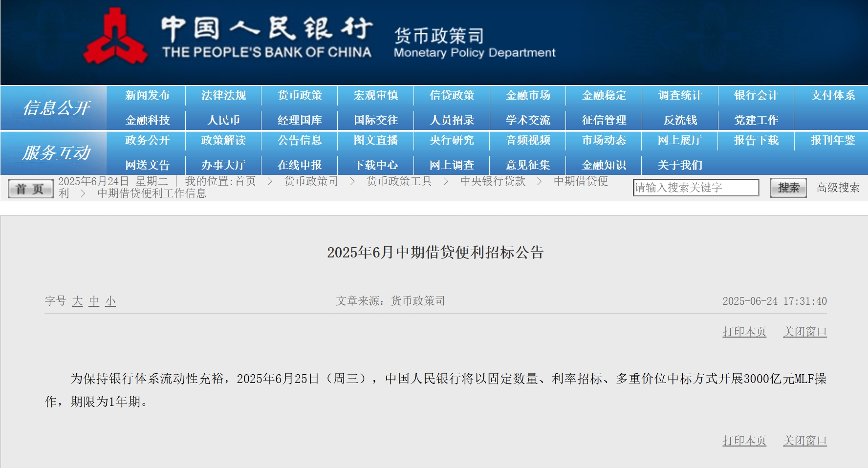This screenshot has width=868, height=468.
Task: Open 网送文告 in the navigation
Action: [x=147, y=165]
